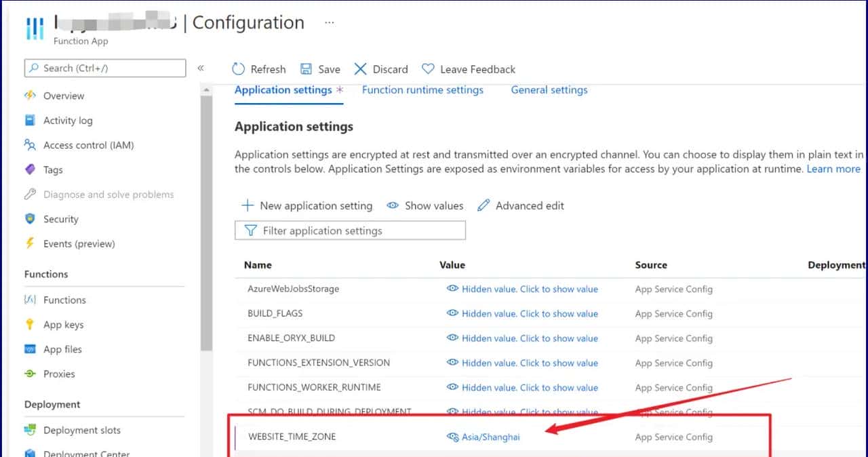Open Advanced edit with the pencil icon
This screenshot has width=868, height=457.
(521, 205)
